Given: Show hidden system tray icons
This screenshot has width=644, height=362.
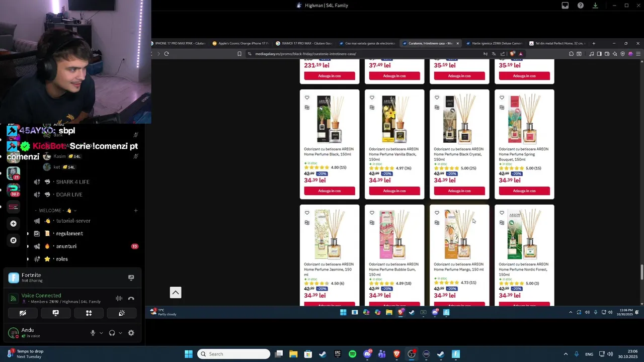Looking at the screenshot, I should (x=566, y=354).
